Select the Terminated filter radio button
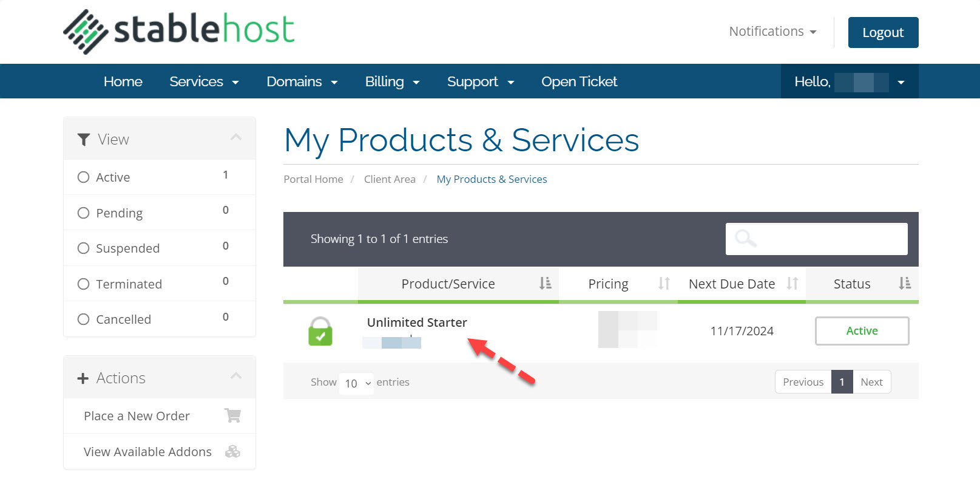Image resolution: width=980 pixels, height=495 pixels. [x=84, y=284]
